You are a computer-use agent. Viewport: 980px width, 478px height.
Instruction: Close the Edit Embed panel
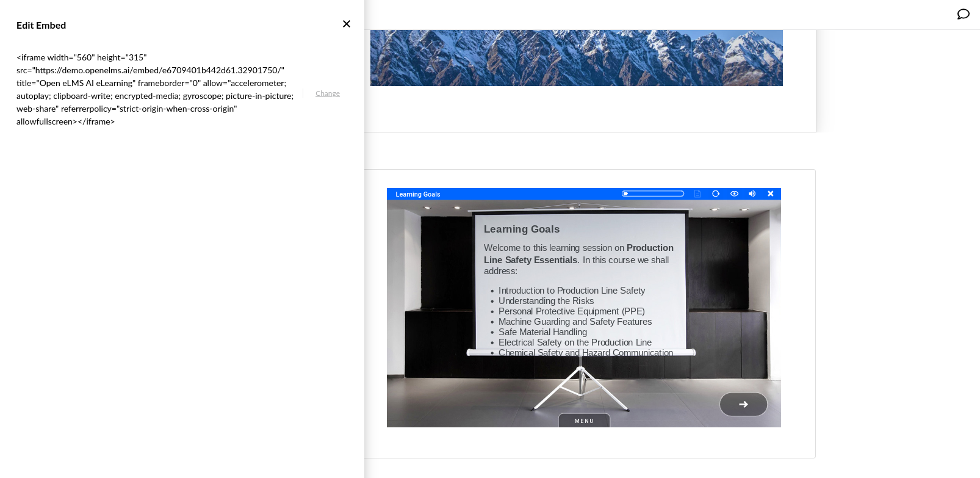347,24
